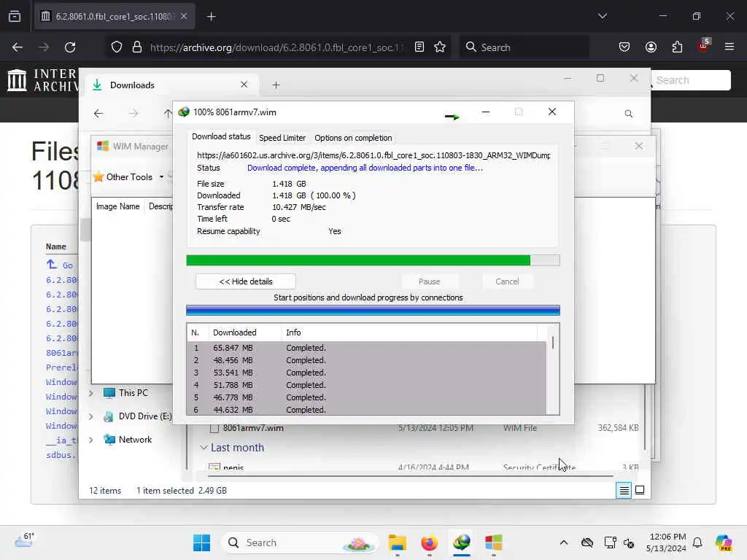Click the Other Tools star icon
This screenshot has width=747, height=560.
98,176
